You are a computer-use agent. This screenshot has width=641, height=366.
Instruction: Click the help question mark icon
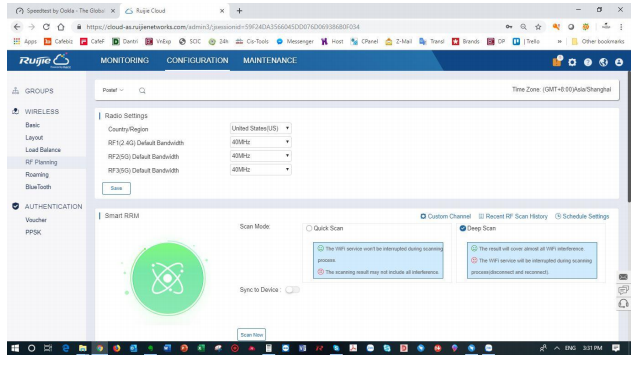tap(587, 62)
